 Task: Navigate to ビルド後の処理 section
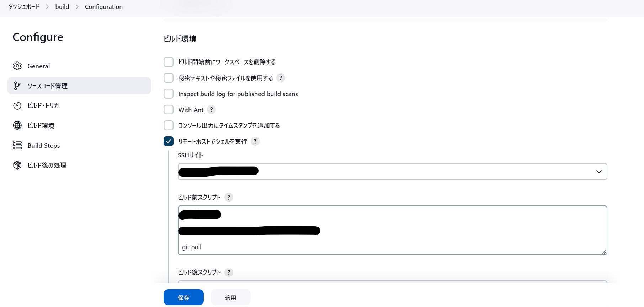pos(79,165)
